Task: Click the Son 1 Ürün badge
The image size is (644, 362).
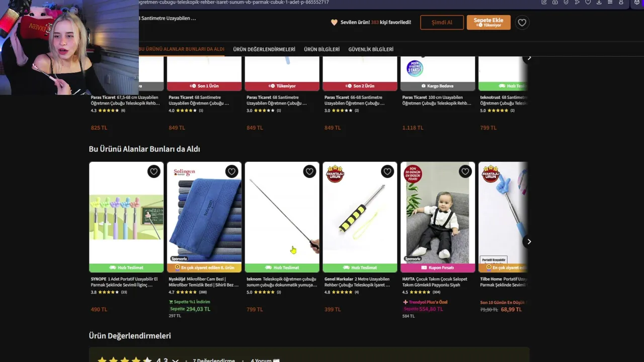Action: pos(204,86)
